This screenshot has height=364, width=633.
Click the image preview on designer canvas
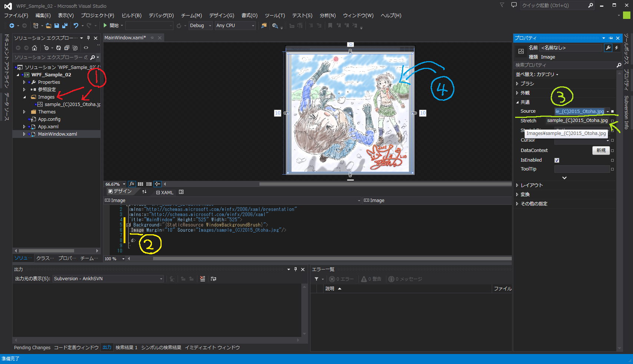[350, 113]
